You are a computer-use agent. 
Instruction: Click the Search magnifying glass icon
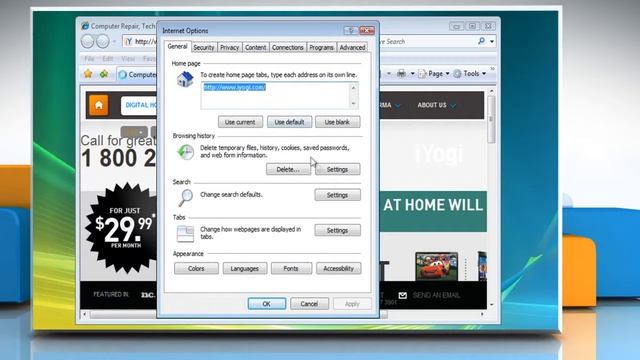coord(185,198)
